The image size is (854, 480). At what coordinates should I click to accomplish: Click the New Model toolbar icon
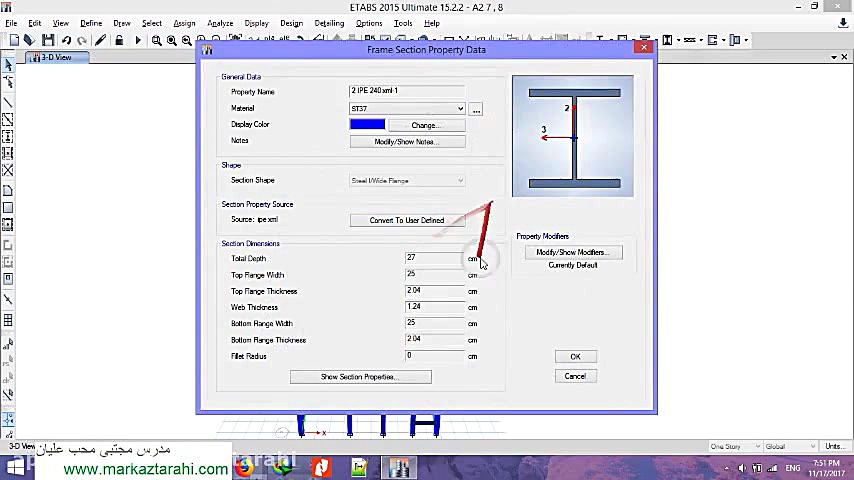(14, 40)
